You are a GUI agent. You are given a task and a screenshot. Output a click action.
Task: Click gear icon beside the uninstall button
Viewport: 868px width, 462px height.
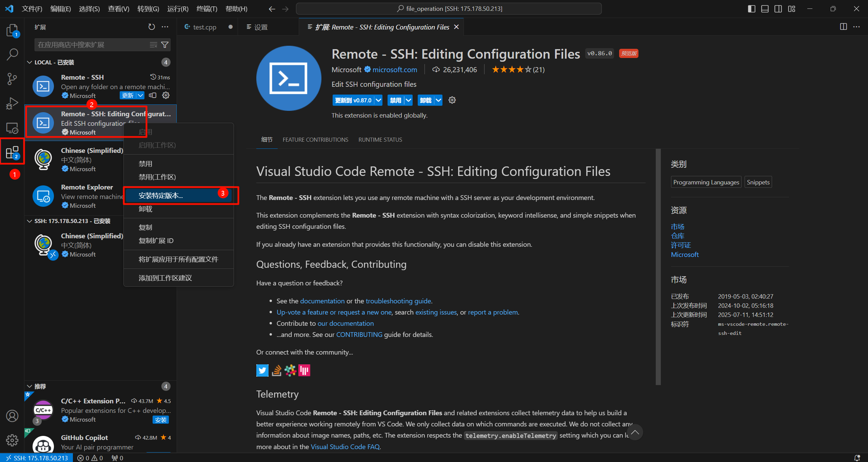point(452,100)
